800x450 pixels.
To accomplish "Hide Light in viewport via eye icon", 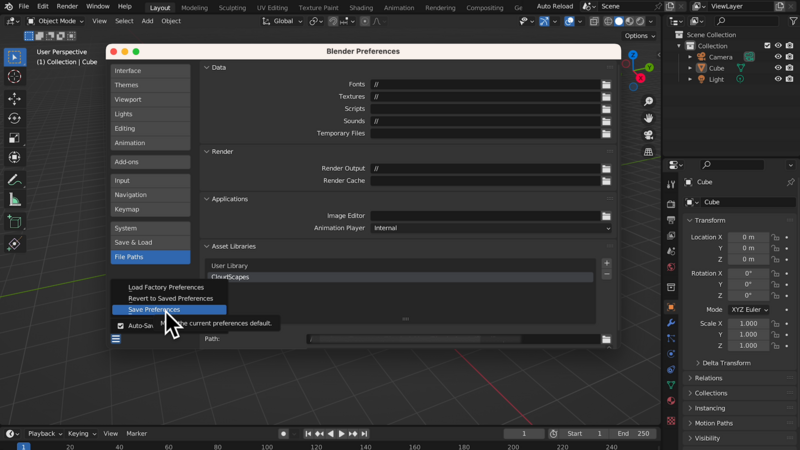I will pos(778,79).
